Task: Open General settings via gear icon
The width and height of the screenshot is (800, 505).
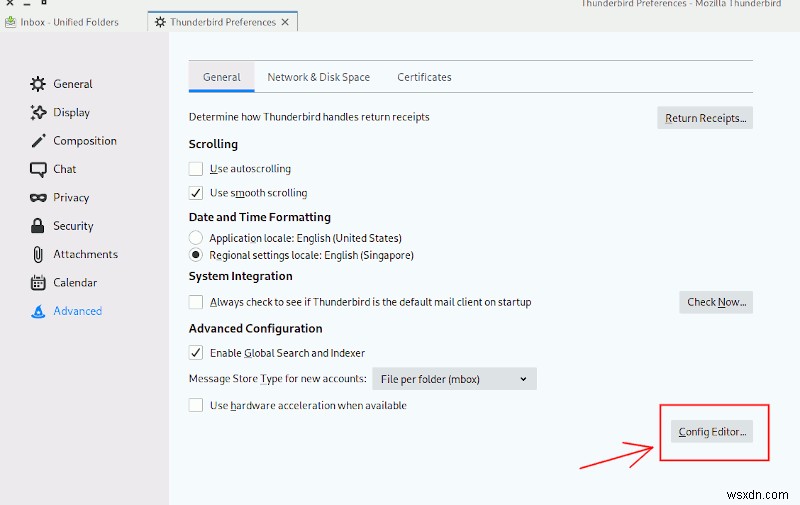Action: 38,84
